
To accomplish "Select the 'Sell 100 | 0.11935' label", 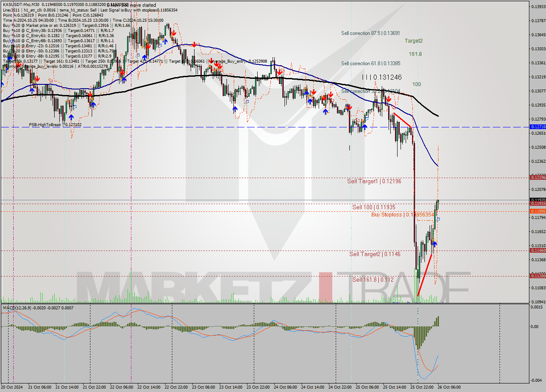I will [x=375, y=207].
